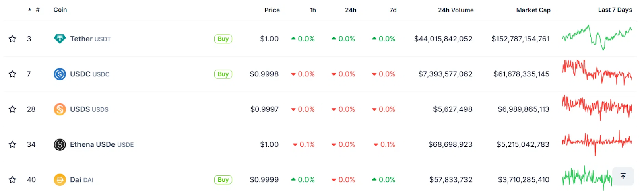Screen dimensions: 644x191
Task: Sort table by Market Cap header
Action: [533, 10]
